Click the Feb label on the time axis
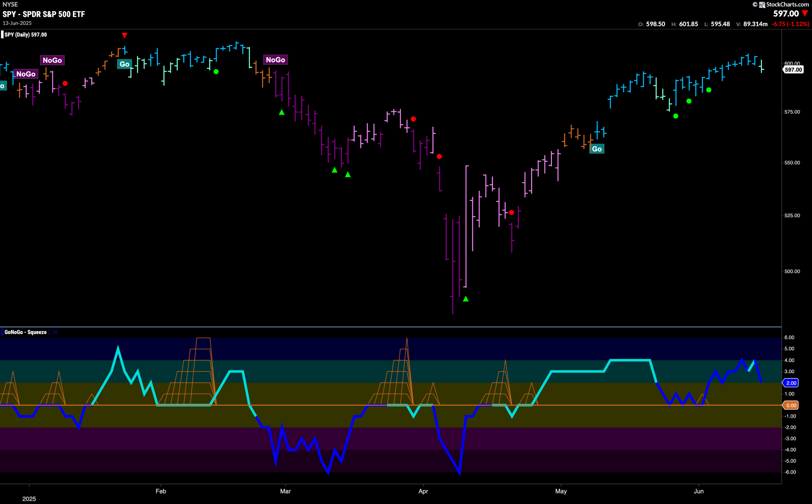Viewport: 812px width, 504px height. click(x=161, y=491)
